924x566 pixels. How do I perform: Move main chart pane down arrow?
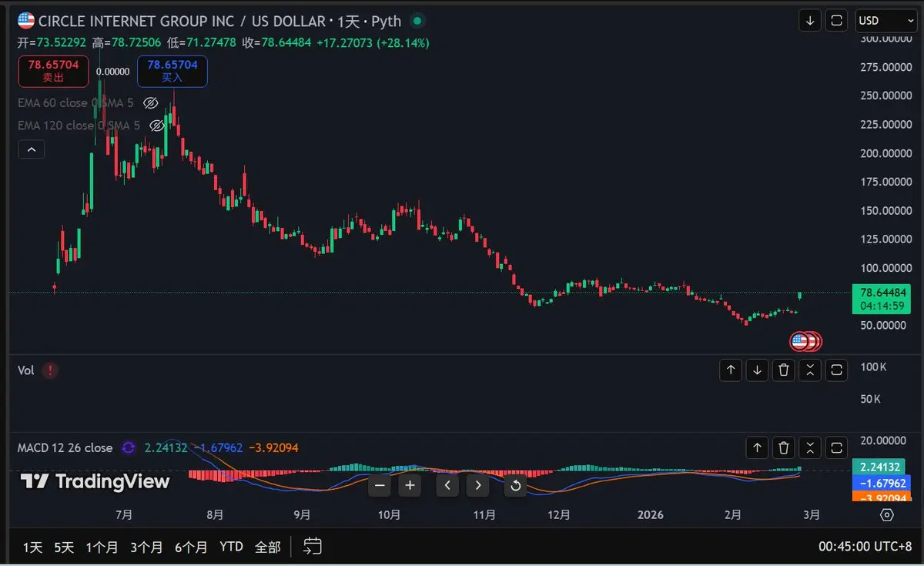click(x=810, y=21)
